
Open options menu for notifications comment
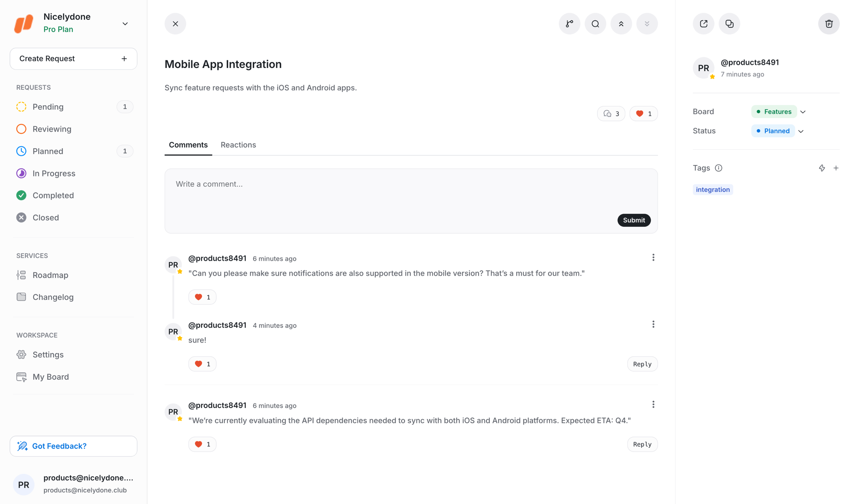(653, 258)
